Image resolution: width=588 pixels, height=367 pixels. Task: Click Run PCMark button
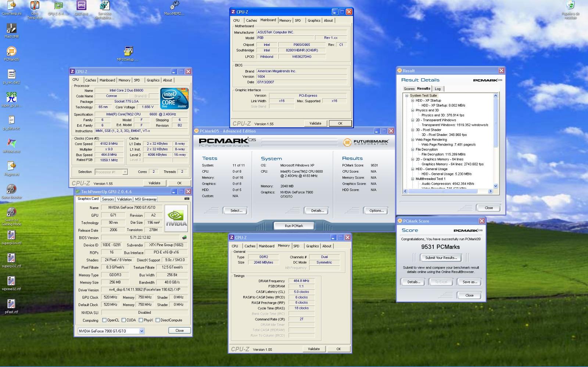coord(294,226)
